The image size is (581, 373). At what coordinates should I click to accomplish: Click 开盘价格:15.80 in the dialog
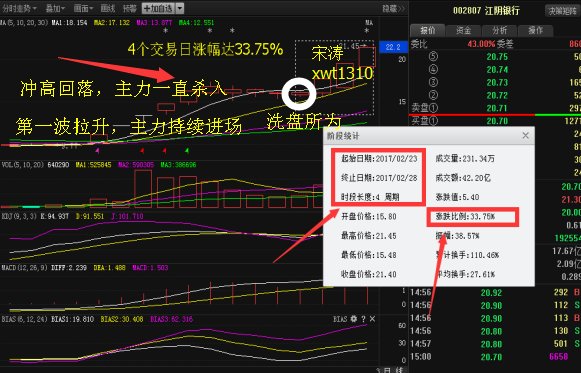pos(369,216)
